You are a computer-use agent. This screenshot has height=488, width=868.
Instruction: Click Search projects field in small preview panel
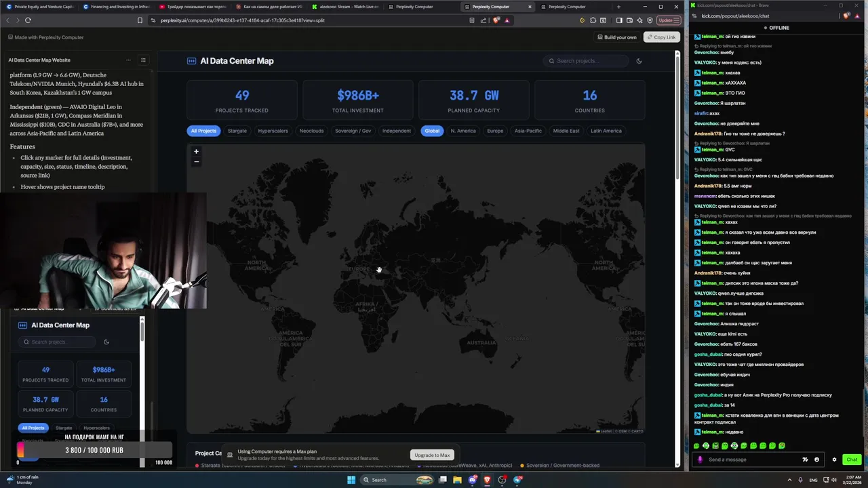point(58,342)
